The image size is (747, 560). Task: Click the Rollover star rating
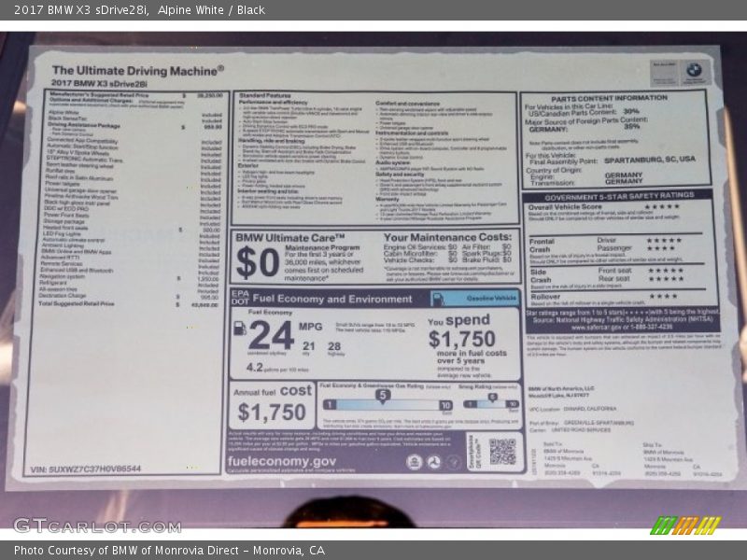coord(662,296)
